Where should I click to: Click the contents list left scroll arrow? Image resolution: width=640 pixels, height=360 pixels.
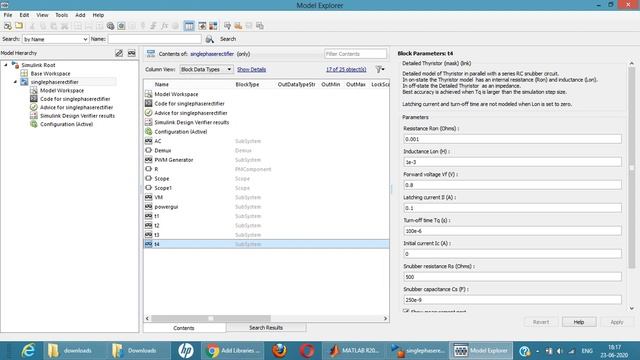pyautogui.click(x=147, y=318)
